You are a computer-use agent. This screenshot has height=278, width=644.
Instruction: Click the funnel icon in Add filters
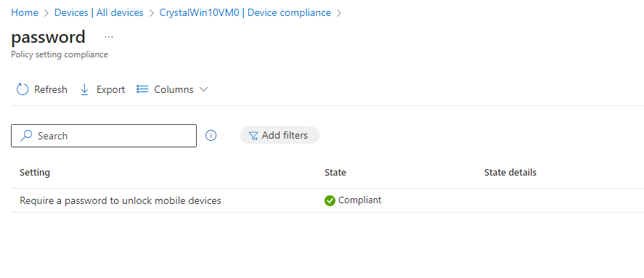click(253, 136)
